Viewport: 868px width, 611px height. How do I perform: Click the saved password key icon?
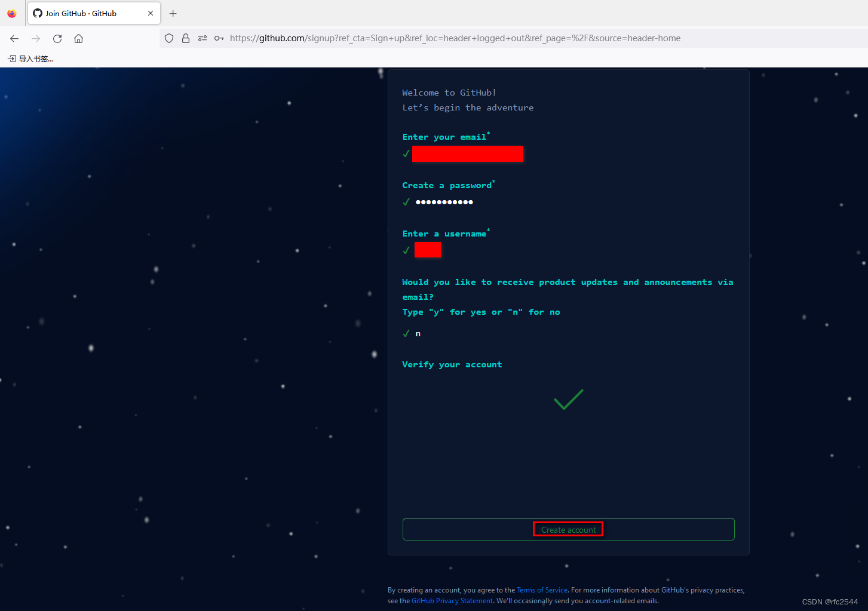(219, 38)
